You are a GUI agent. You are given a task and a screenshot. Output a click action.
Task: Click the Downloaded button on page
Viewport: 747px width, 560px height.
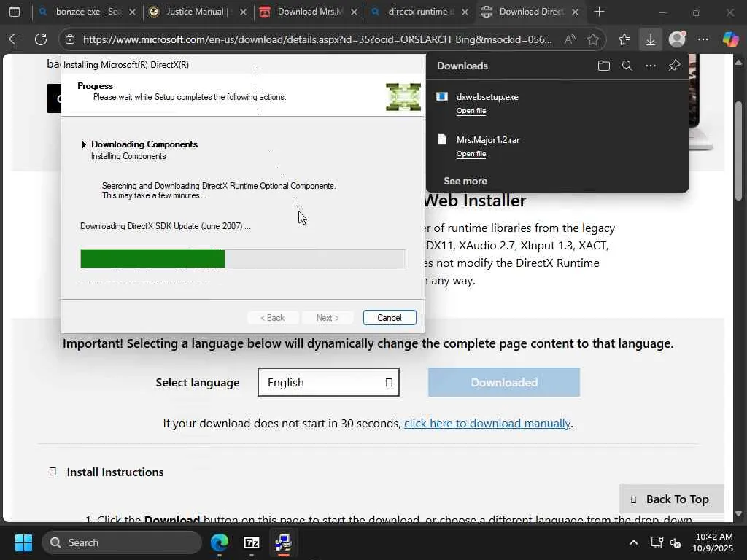pos(504,382)
